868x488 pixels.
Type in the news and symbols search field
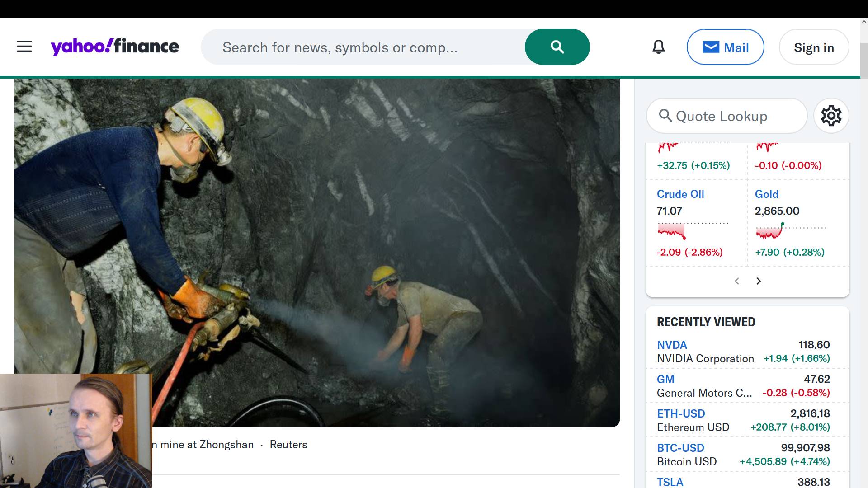point(362,47)
